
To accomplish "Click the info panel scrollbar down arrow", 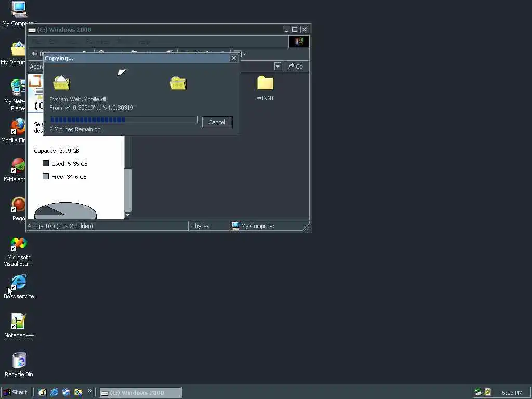I will pyautogui.click(x=128, y=215).
